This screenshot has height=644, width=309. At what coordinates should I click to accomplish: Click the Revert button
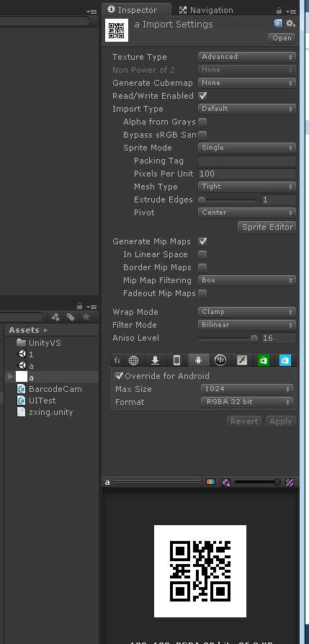pyautogui.click(x=244, y=421)
